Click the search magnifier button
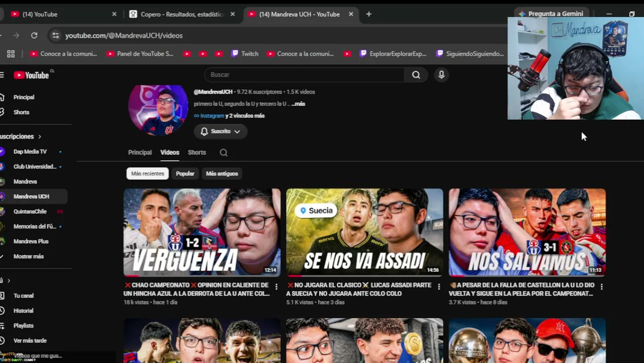This screenshot has height=363, width=644. click(x=416, y=75)
